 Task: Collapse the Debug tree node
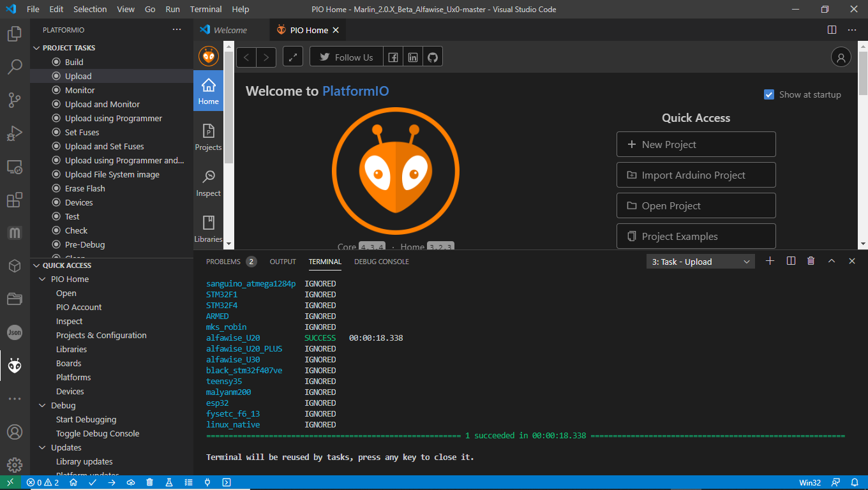tap(43, 406)
